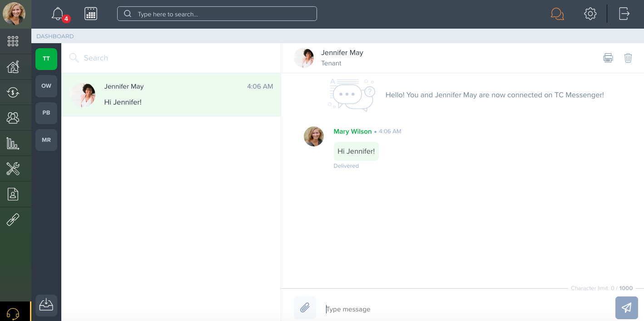The image size is (644, 321).
Task: Click the Jennifer May name in chat header
Action: (x=342, y=53)
